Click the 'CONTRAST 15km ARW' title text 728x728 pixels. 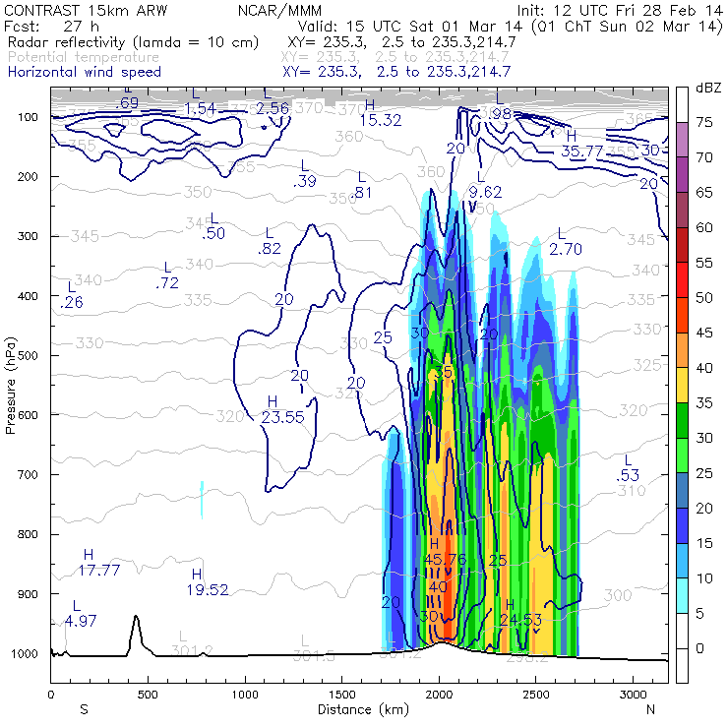pos(85,10)
